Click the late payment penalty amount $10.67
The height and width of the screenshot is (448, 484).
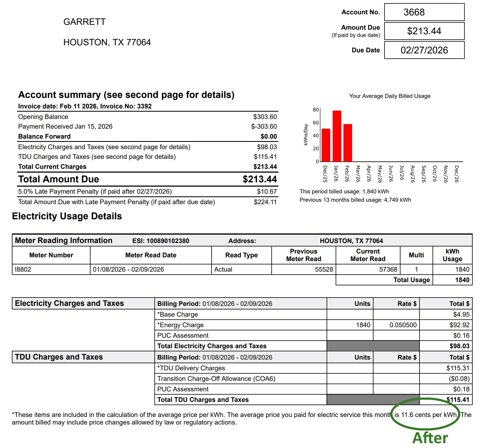click(x=267, y=191)
